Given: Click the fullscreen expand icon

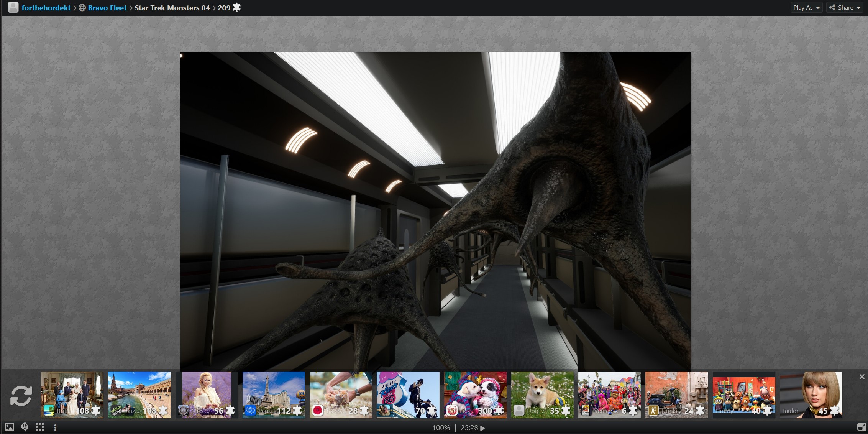Looking at the screenshot, I should (861, 427).
